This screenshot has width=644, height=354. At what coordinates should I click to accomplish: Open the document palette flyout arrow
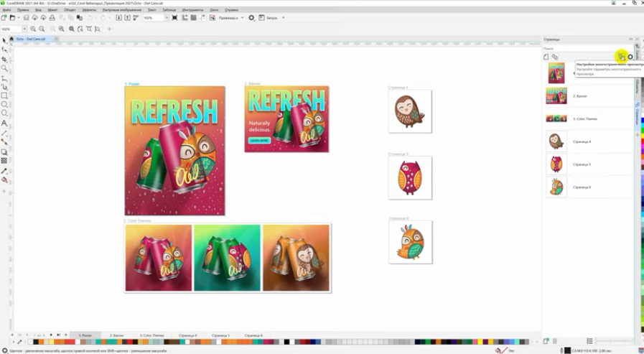click(x=14, y=342)
